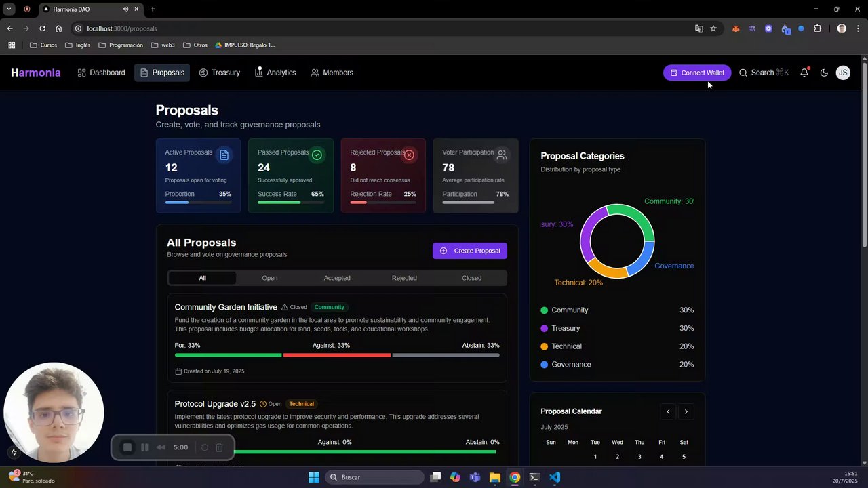Click the Rejected Proposals X icon
The height and width of the screenshot is (488, 868).
(x=409, y=155)
